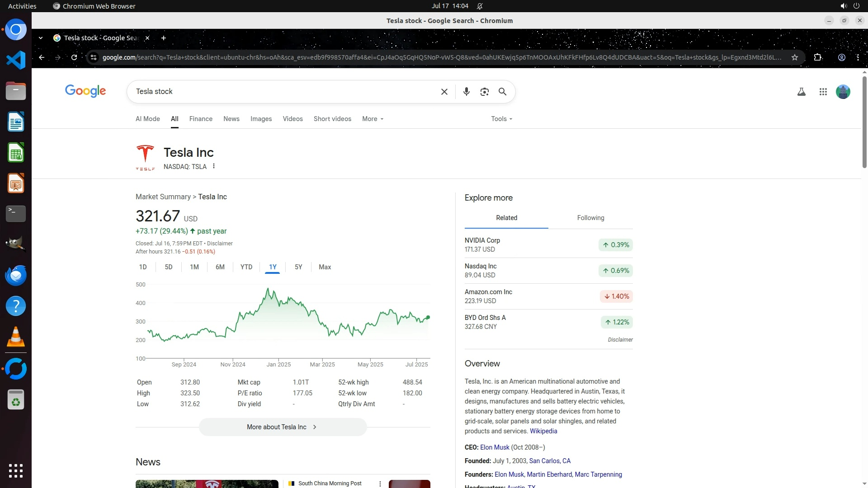The width and height of the screenshot is (868, 488).
Task: Open Chromium extensions puzzle icon
Action: 817,57
